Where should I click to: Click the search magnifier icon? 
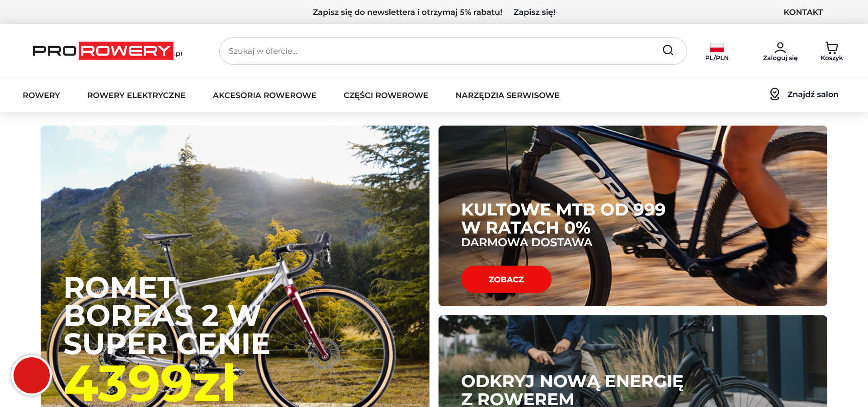click(668, 50)
